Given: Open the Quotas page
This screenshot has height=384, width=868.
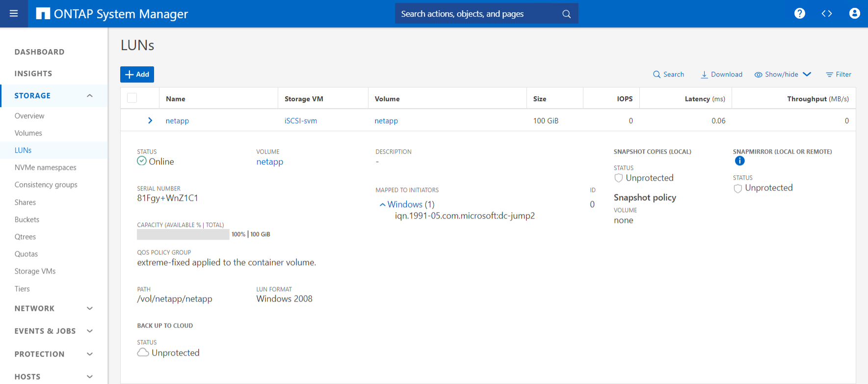Looking at the screenshot, I should click(26, 254).
